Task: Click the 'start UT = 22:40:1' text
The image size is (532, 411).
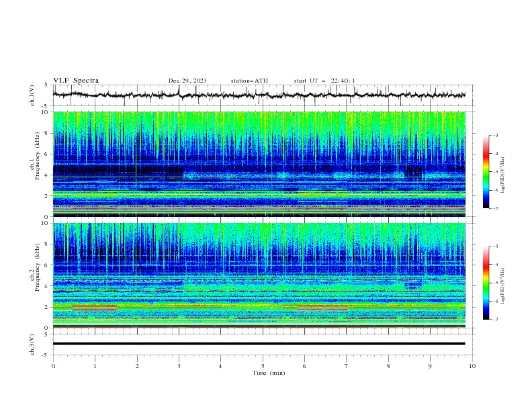Action: pyautogui.click(x=324, y=81)
